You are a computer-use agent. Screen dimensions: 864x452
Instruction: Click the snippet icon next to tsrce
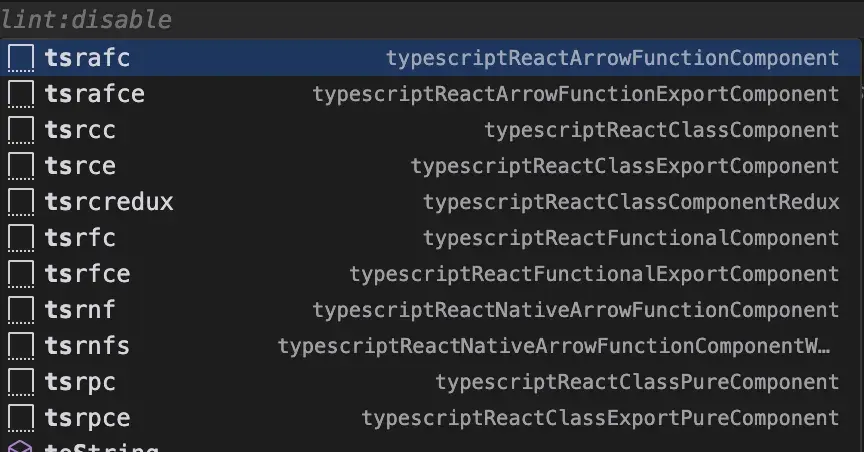(20, 166)
